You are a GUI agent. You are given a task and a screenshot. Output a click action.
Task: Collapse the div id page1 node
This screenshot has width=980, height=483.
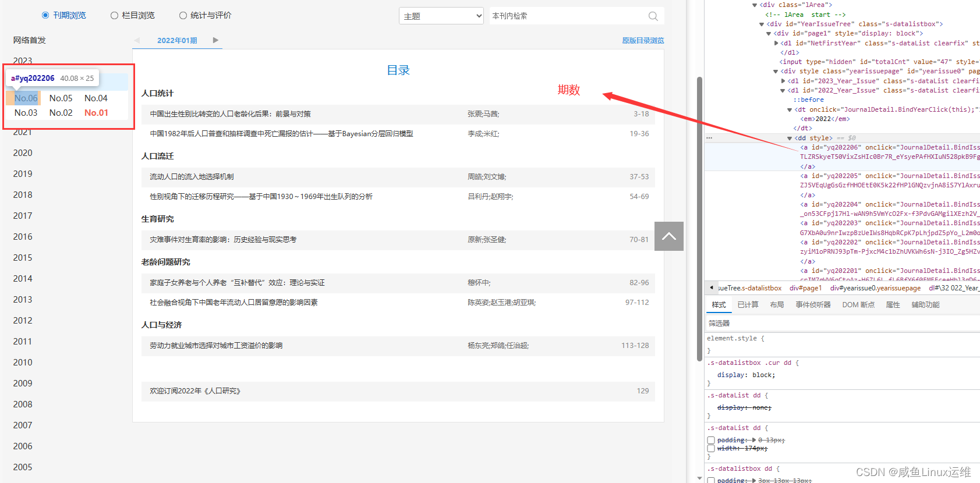tap(769, 34)
